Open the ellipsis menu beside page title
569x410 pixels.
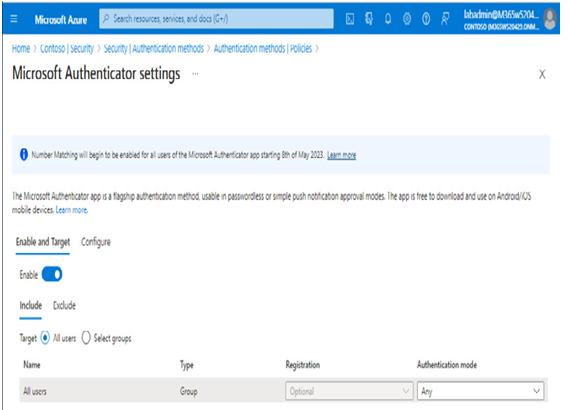tap(195, 74)
